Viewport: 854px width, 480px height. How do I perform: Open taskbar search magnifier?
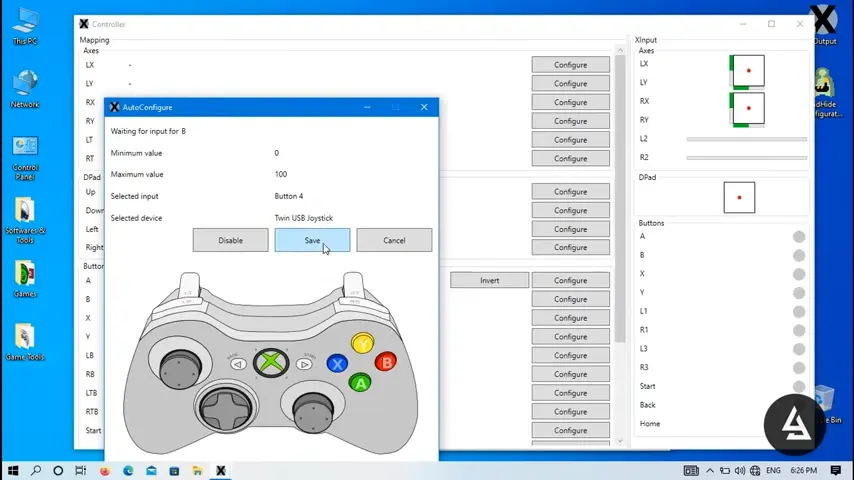point(36,470)
